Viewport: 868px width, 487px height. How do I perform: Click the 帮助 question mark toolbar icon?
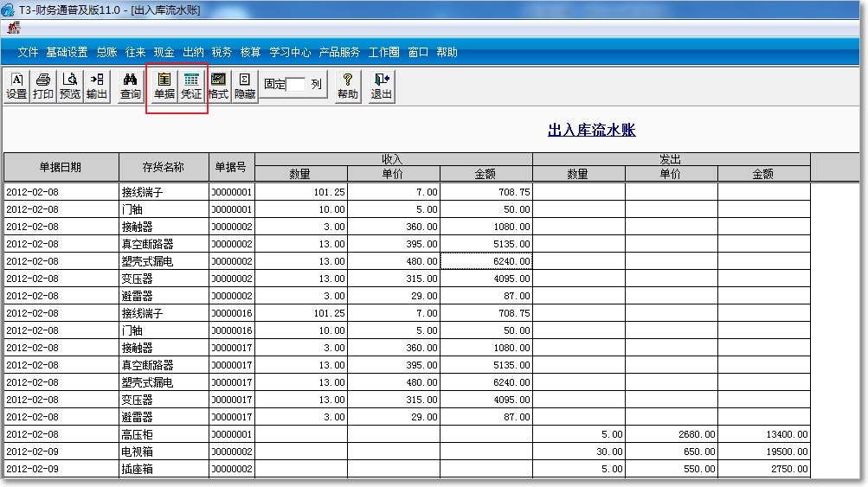(348, 86)
